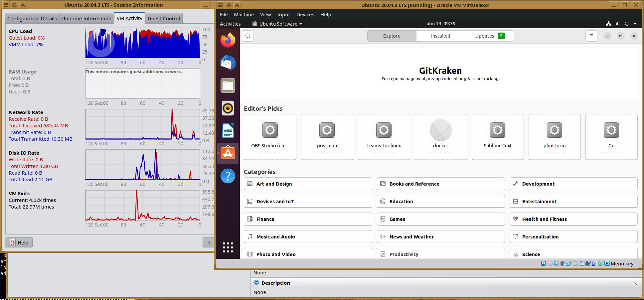
Task: Open the File menu in VirtualBox
Action: [x=224, y=15]
